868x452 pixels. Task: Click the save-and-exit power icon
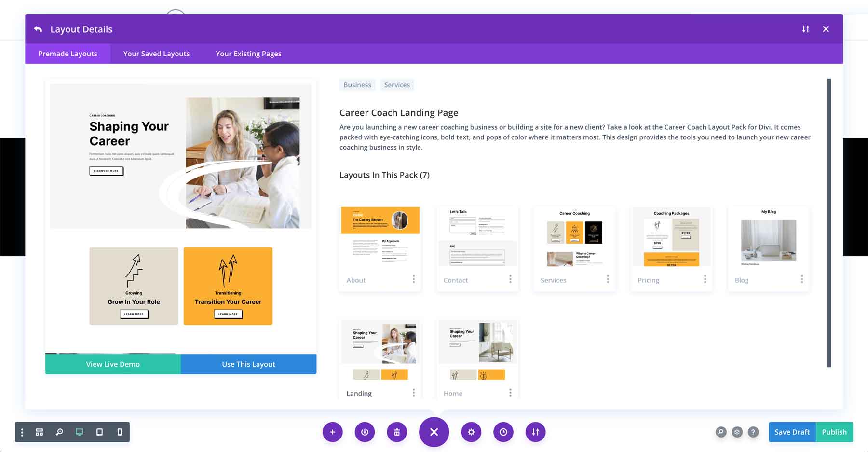click(365, 432)
